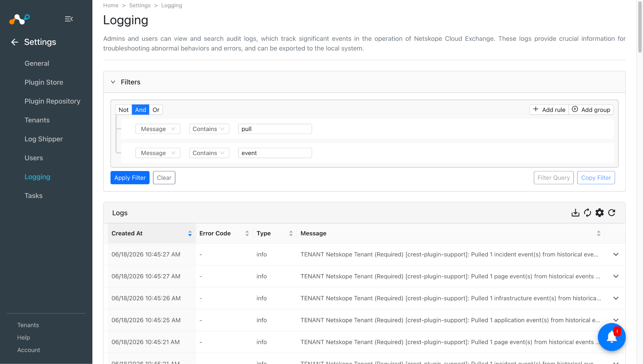
Task: Collapse the Filters panel
Action: coord(113,82)
